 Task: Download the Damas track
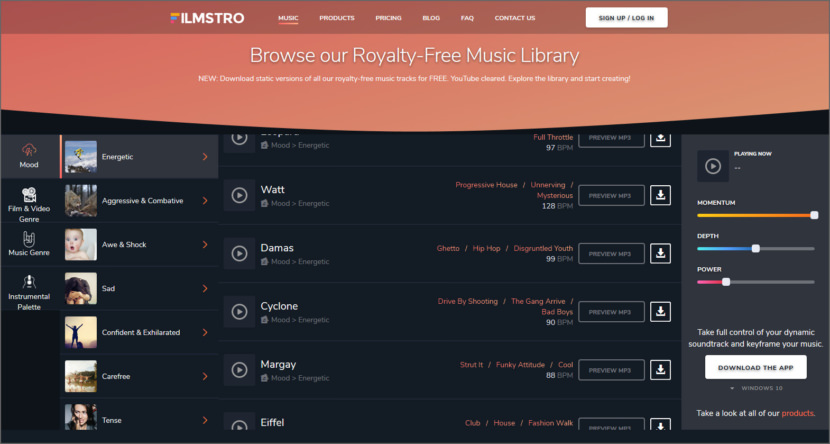click(x=660, y=253)
